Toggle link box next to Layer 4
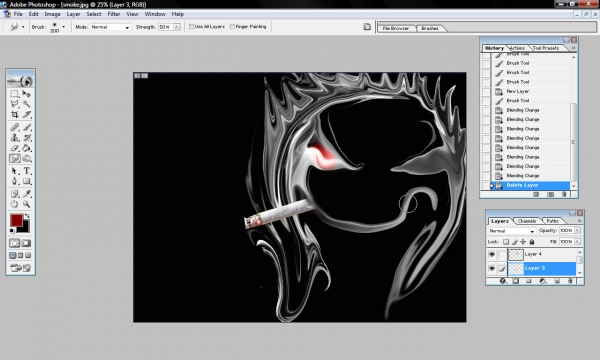Viewport: 600px width, 360px height. (502, 254)
